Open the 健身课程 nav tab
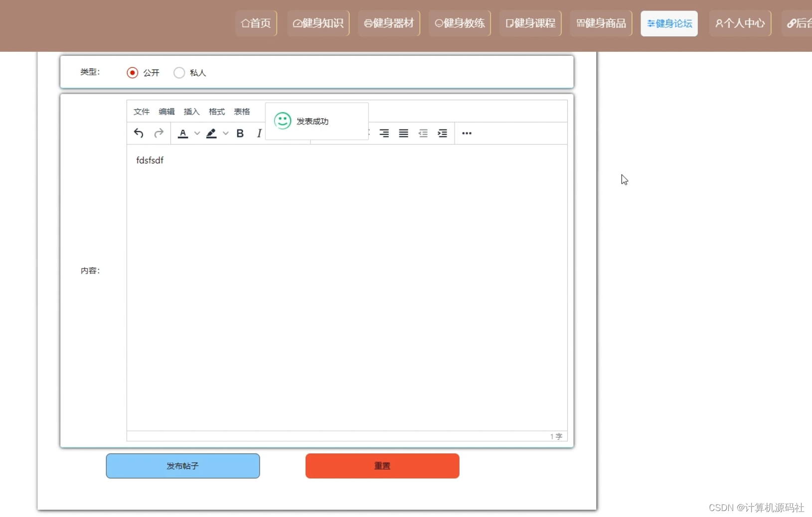Screen dimensions: 812x517 pos(531,23)
